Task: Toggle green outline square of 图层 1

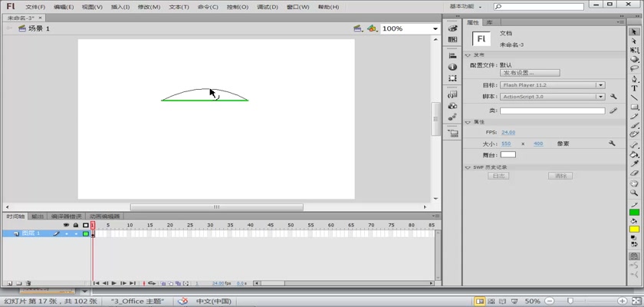Action: pos(85,233)
